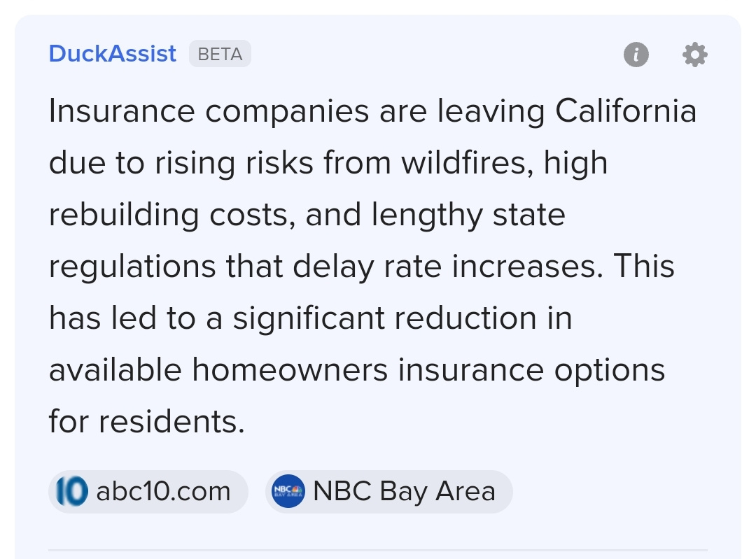The width and height of the screenshot is (756, 559).
Task: Click the NBC Bay Area peacock logo
Action: [288, 491]
